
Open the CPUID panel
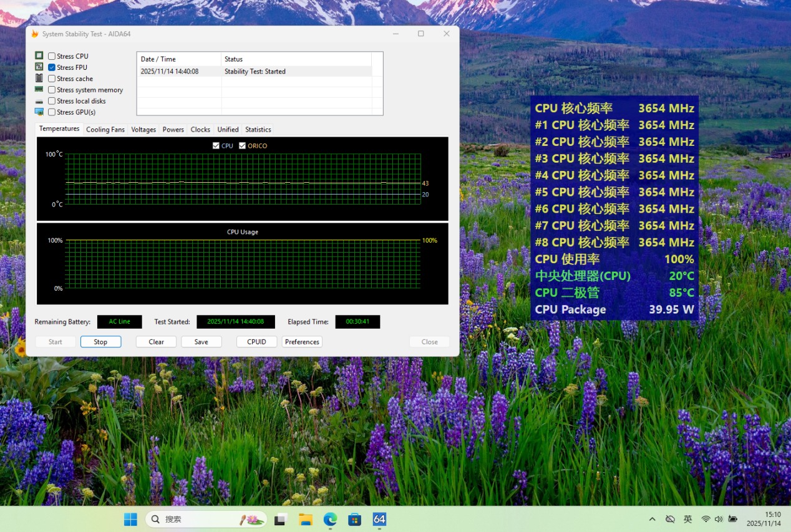pyautogui.click(x=256, y=342)
